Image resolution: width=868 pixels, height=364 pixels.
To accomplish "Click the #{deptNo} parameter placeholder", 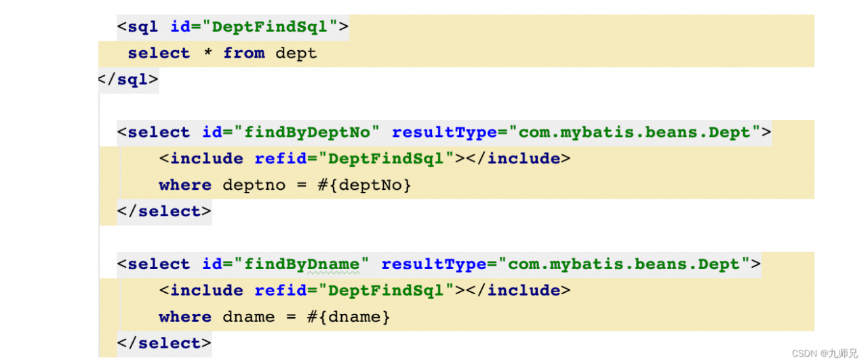I will (364, 185).
